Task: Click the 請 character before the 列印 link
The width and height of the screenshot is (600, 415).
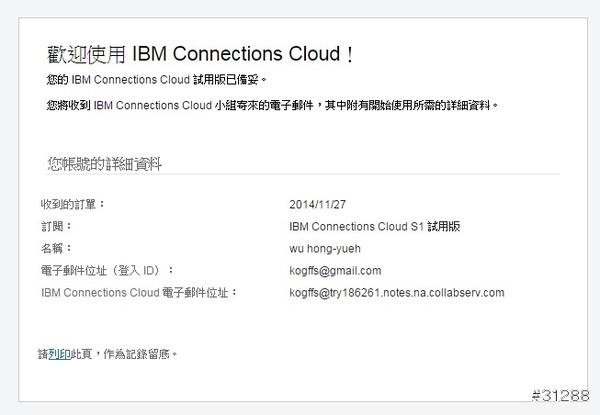Action: [42, 353]
